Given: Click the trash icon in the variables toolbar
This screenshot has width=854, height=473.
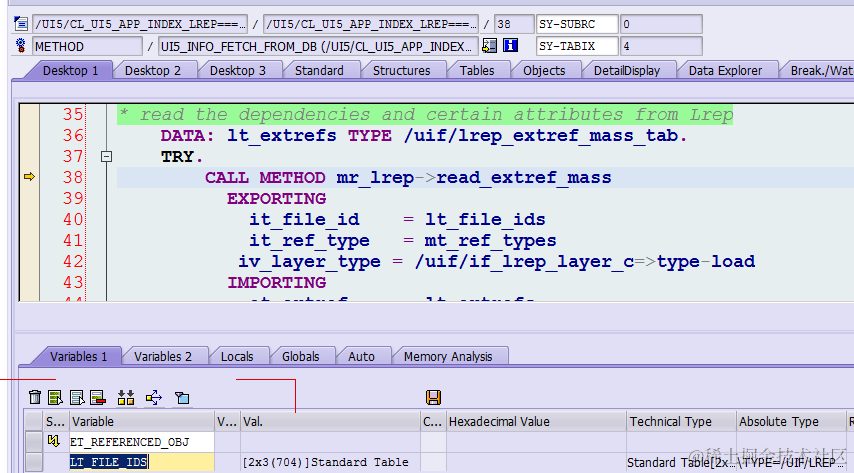Looking at the screenshot, I should 35,397.
